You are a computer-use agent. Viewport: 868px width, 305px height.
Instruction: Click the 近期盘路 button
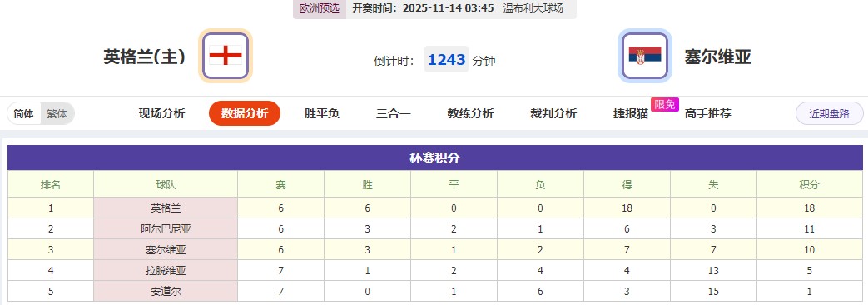click(829, 113)
